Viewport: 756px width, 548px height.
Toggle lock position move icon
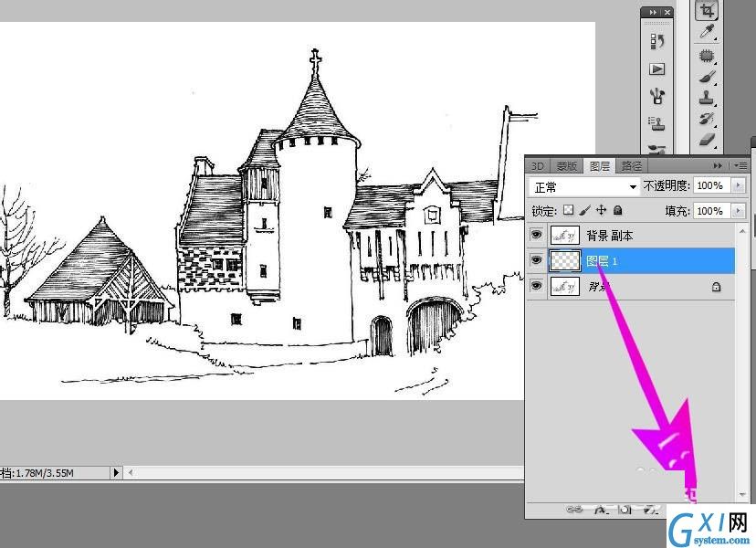pos(601,210)
